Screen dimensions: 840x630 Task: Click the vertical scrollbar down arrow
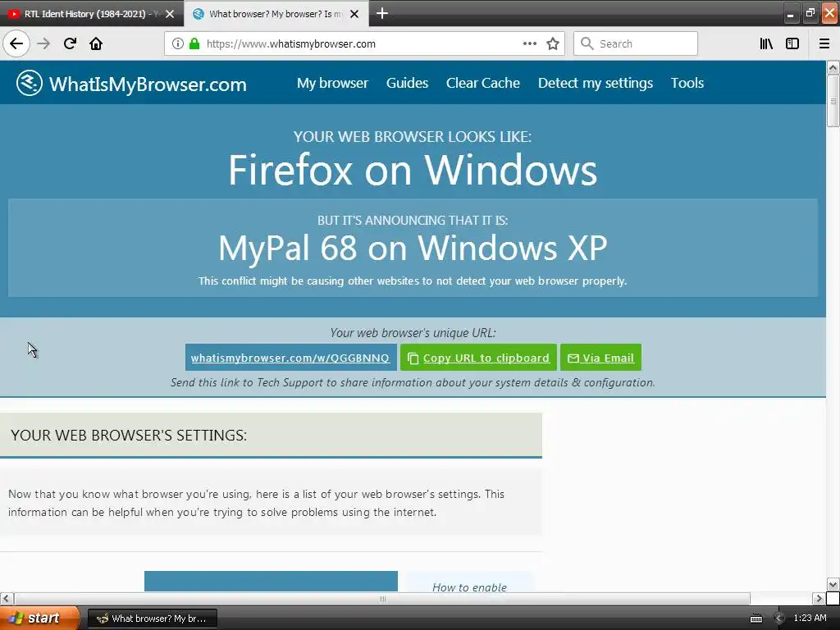pos(833,584)
